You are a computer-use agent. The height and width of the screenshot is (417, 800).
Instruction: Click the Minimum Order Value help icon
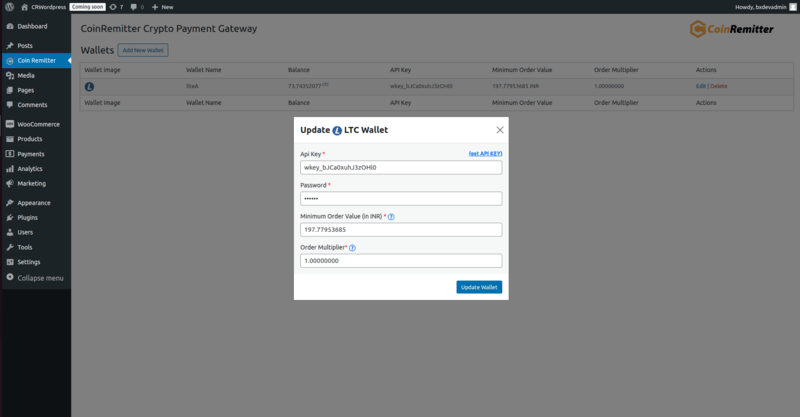click(x=391, y=217)
